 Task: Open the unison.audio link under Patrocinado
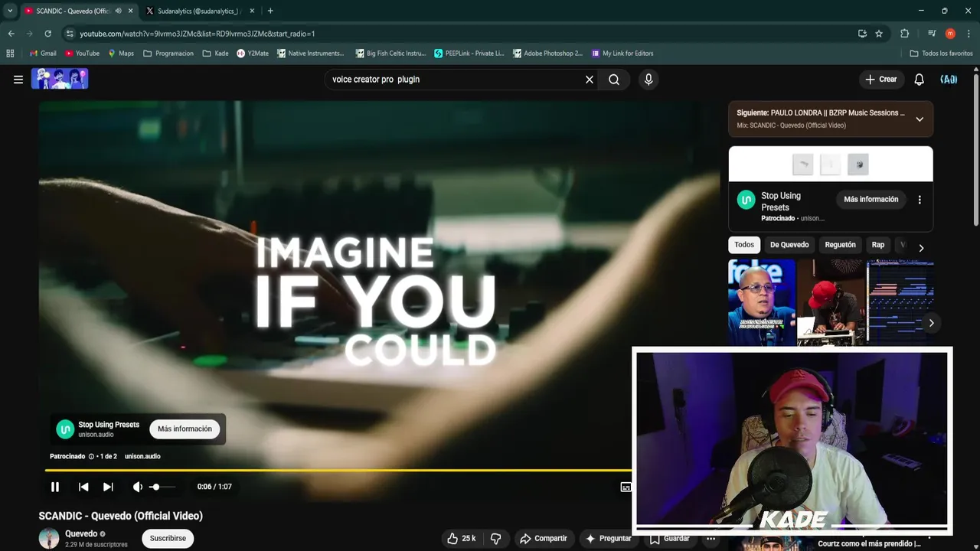click(142, 457)
